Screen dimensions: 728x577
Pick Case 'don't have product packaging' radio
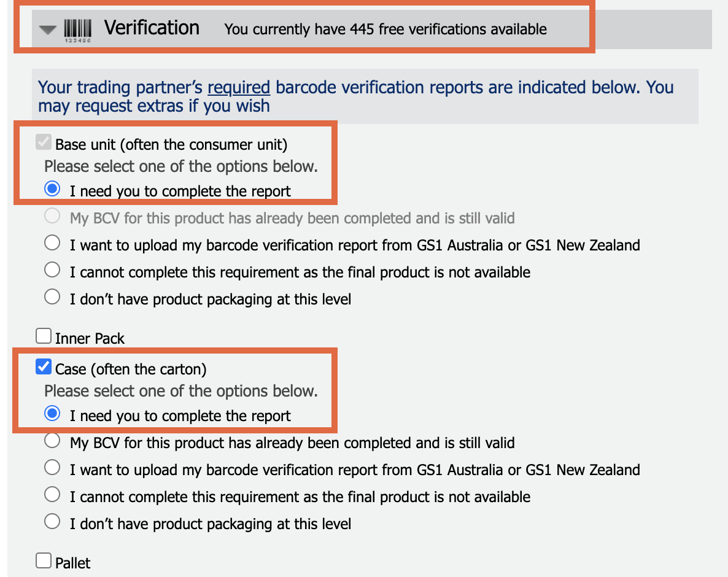click(x=52, y=521)
